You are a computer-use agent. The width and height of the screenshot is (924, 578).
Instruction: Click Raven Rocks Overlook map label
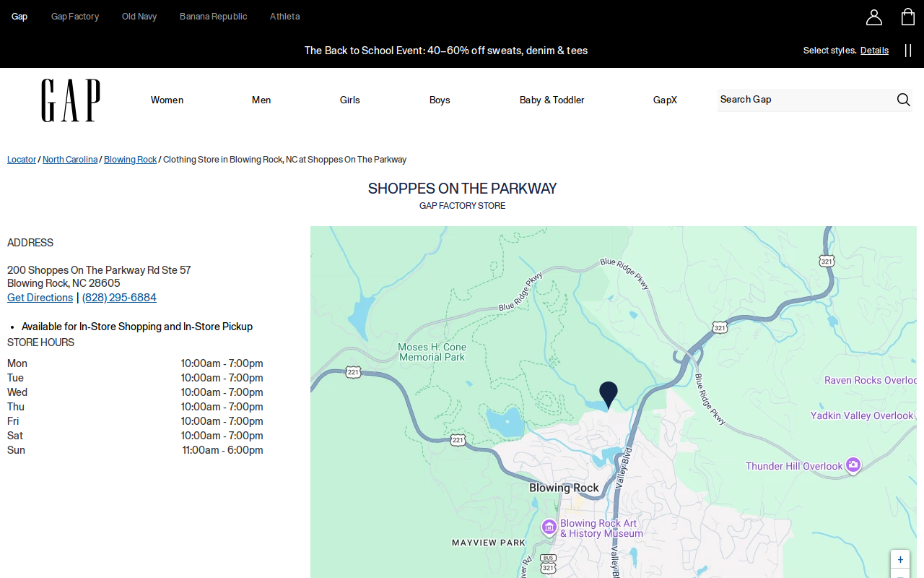[871, 380]
